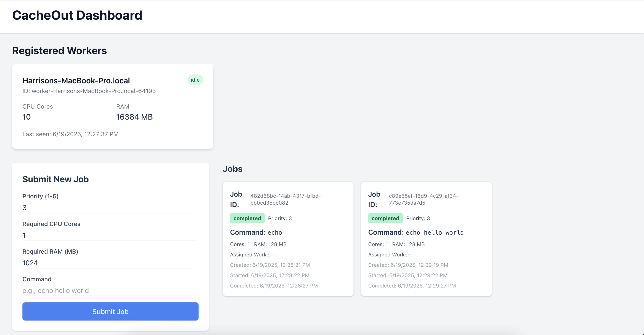Focus the Priority (1-5) input field
The height and width of the screenshot is (335, 644).
[110, 207]
